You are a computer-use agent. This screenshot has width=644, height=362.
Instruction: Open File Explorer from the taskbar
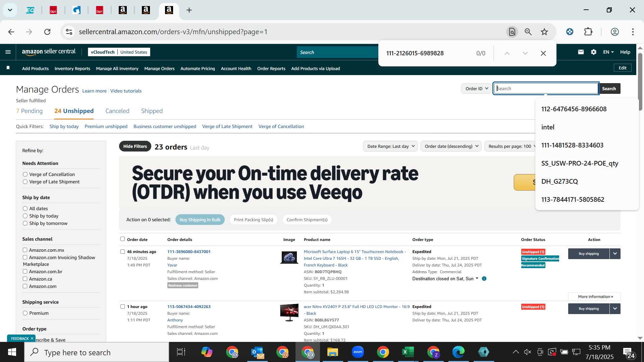click(333, 352)
